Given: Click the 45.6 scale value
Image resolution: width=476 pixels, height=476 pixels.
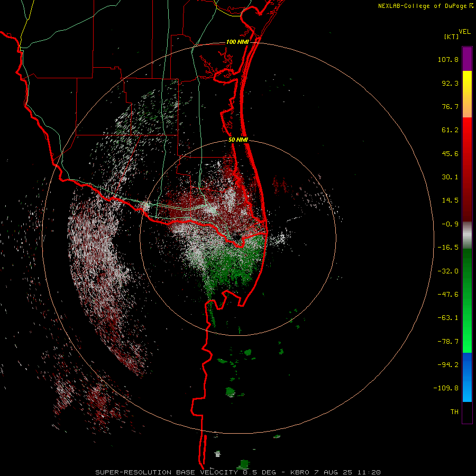Looking at the screenshot, I should (x=450, y=153).
